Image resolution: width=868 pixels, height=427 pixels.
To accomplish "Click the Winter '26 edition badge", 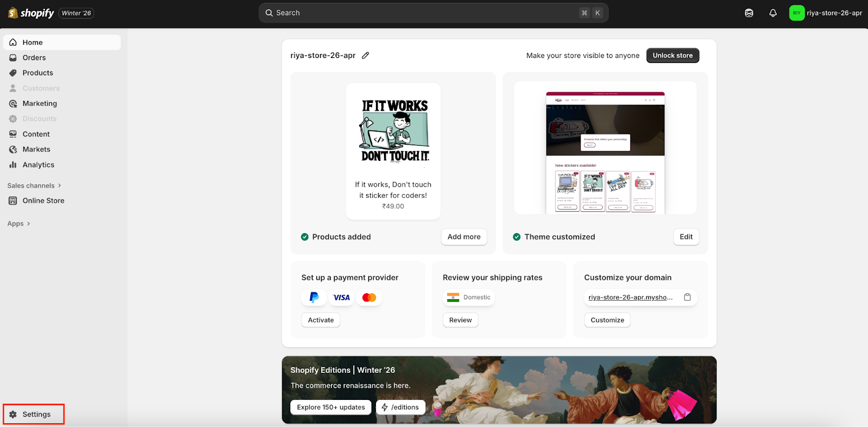I will (76, 13).
